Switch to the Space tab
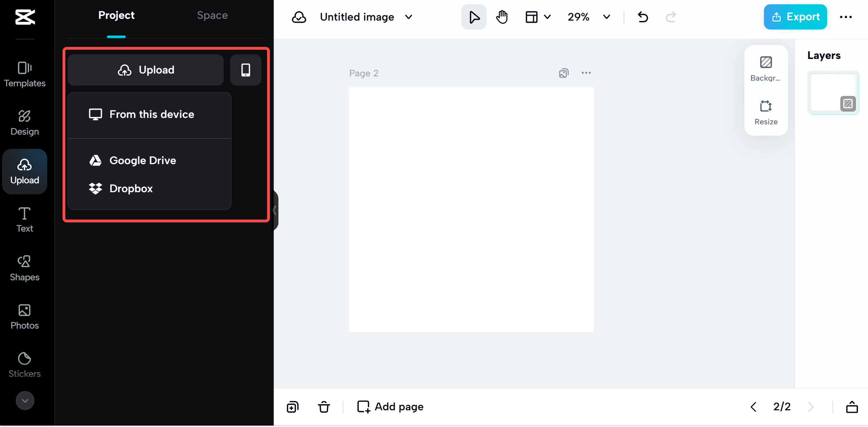The width and height of the screenshot is (868, 427). coord(212,15)
